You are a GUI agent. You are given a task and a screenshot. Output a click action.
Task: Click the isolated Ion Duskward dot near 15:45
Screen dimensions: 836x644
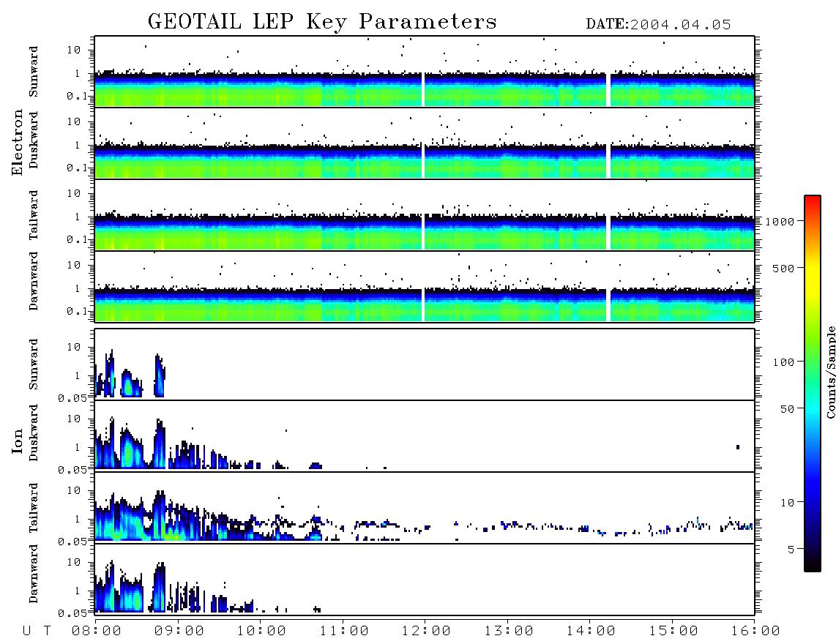(x=738, y=447)
